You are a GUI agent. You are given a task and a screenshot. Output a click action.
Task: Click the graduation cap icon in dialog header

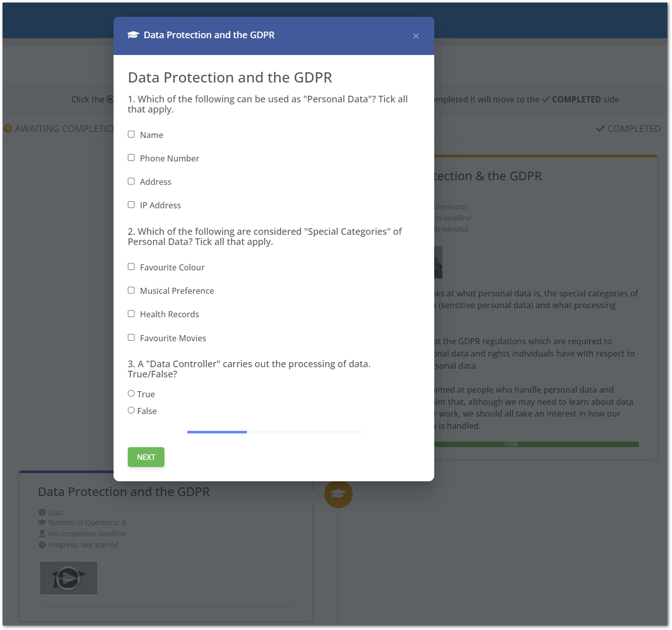tap(133, 35)
